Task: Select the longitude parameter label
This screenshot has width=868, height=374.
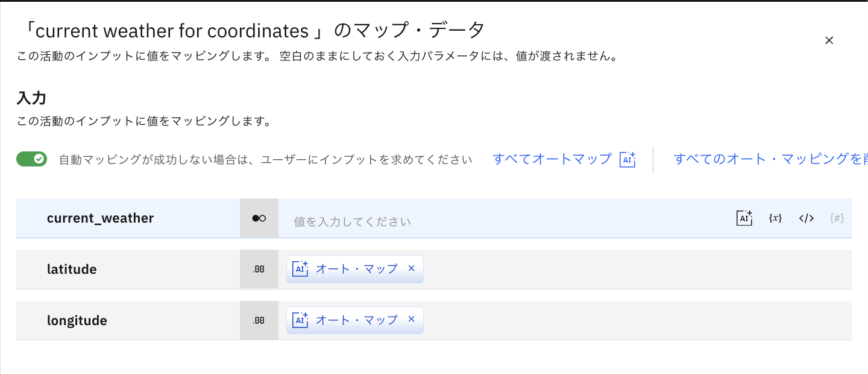Action: 77,321
